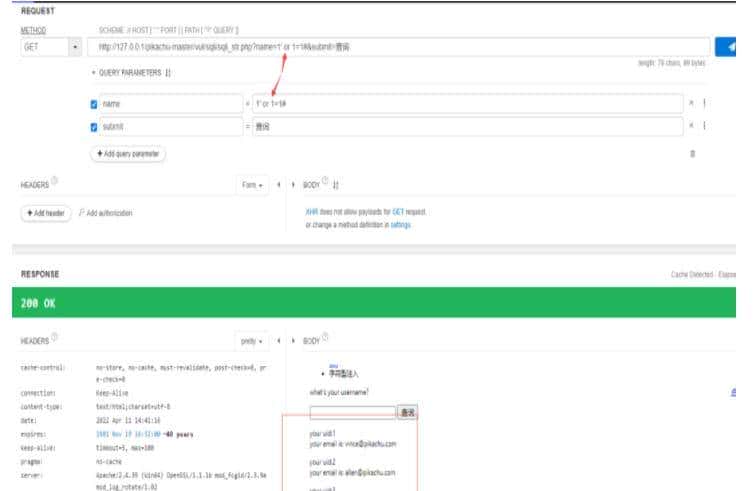This screenshot has width=756, height=491.
Task: Edit the submit parameter value field
Action: pyautogui.click(x=468, y=127)
